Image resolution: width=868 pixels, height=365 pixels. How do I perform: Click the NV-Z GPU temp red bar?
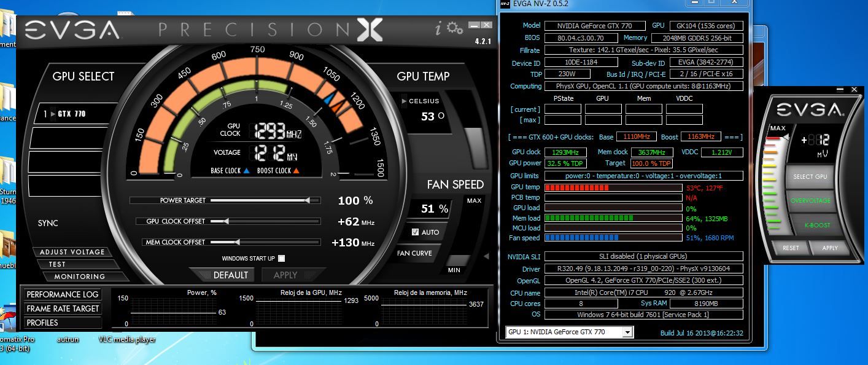click(613, 187)
